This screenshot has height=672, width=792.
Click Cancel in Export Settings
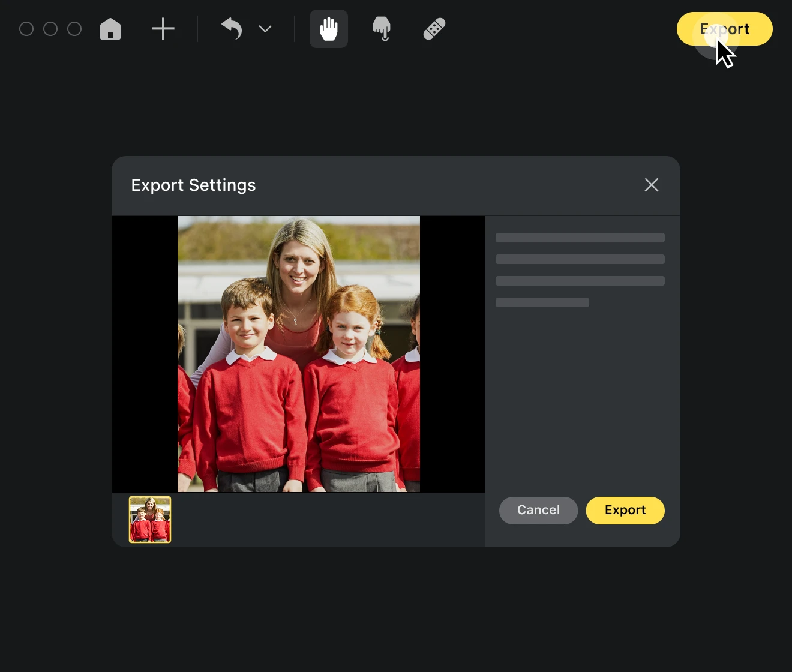click(x=538, y=510)
